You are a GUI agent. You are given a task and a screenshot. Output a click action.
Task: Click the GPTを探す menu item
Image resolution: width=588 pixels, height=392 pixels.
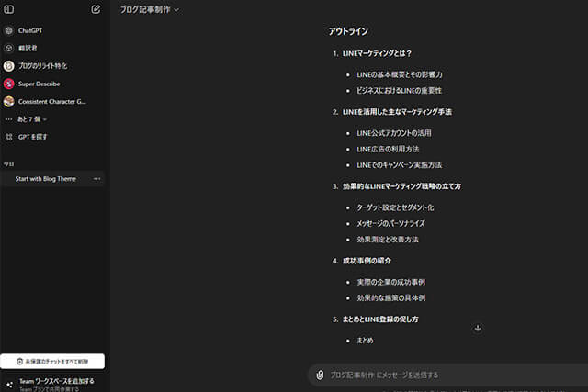point(33,137)
